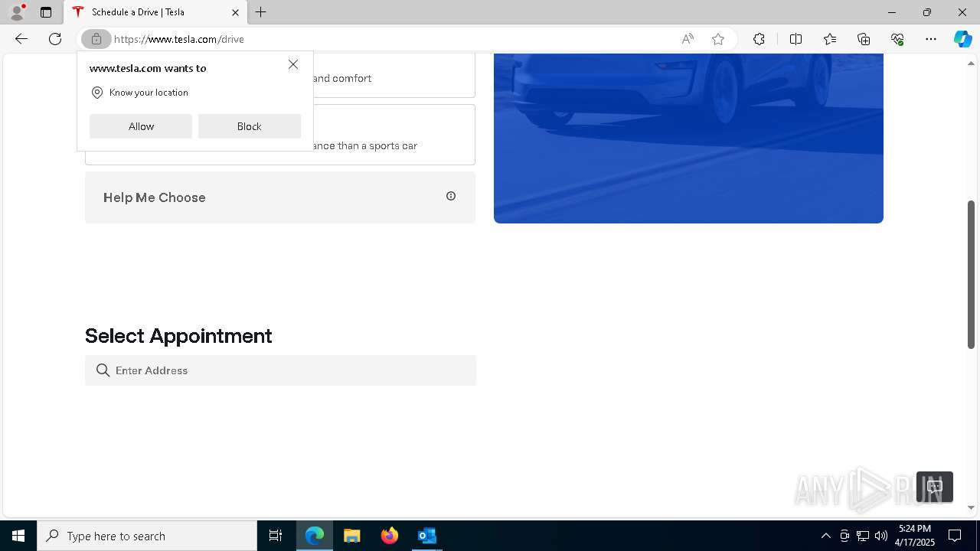The width and height of the screenshot is (980, 551).
Task: Open File Explorer from taskbar
Action: pos(352,536)
